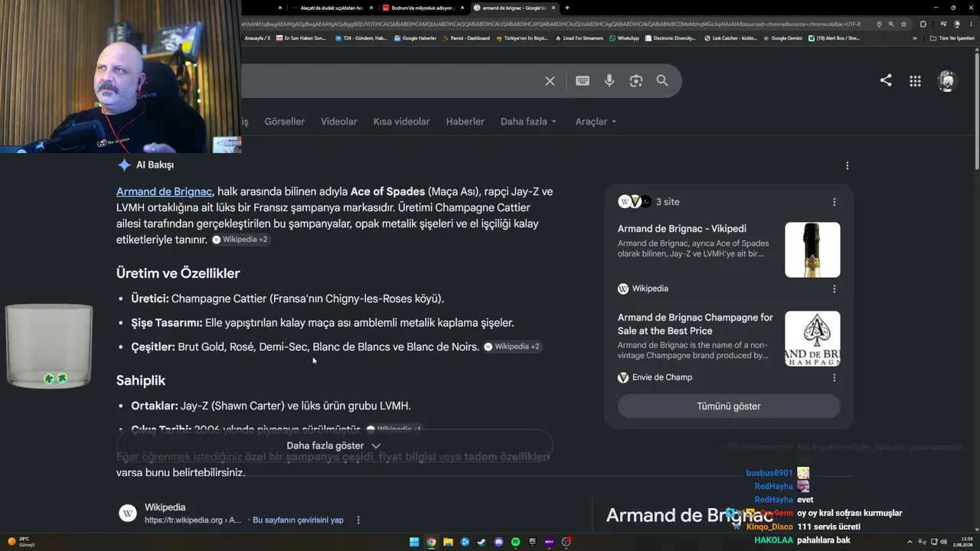Expand overview with Daha fazla göster
Image resolution: width=980 pixels, height=551 pixels.
click(x=334, y=445)
